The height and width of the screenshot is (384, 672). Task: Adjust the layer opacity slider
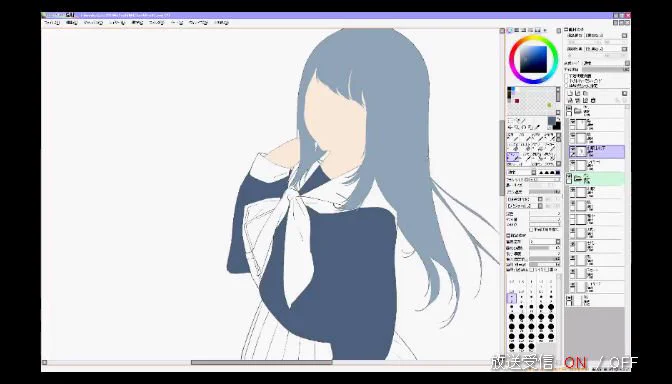click(x=605, y=69)
